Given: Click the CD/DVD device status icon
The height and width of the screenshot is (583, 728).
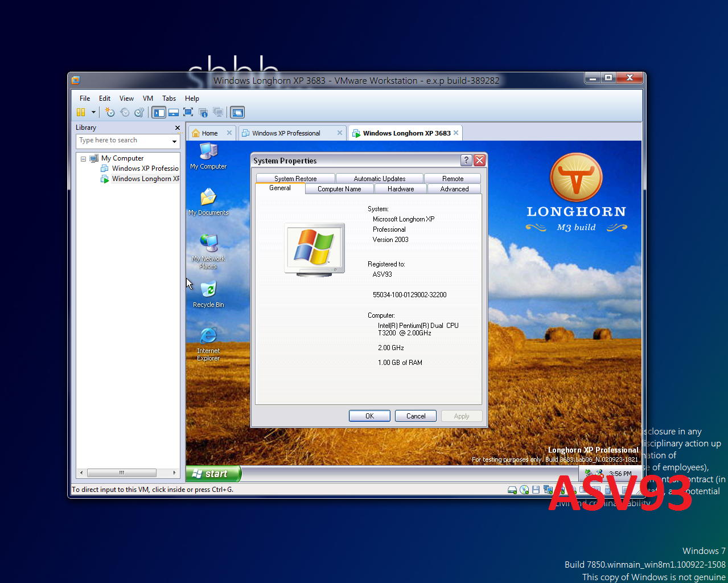Looking at the screenshot, I should (x=524, y=490).
